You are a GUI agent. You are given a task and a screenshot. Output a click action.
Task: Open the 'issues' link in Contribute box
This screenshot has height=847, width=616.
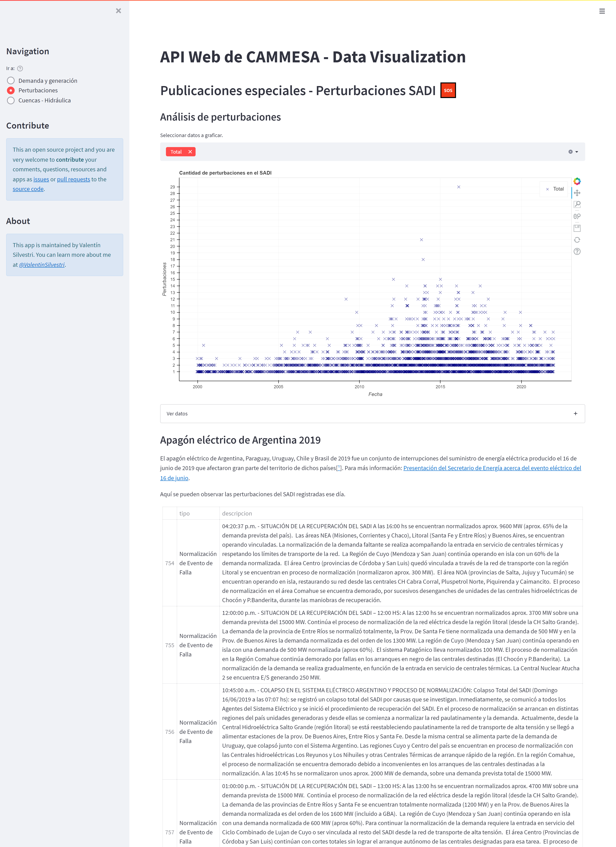(x=41, y=179)
